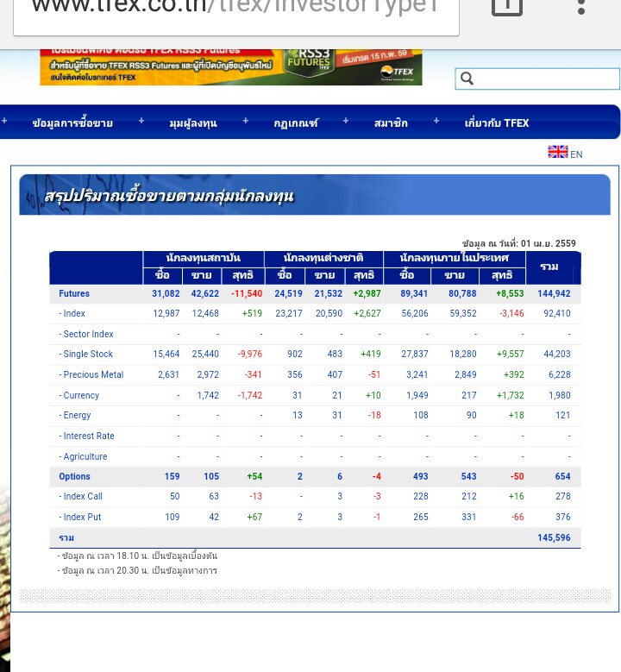
Task: Open the เกี่ยวกับ TFEX menu
Action: tap(497, 123)
